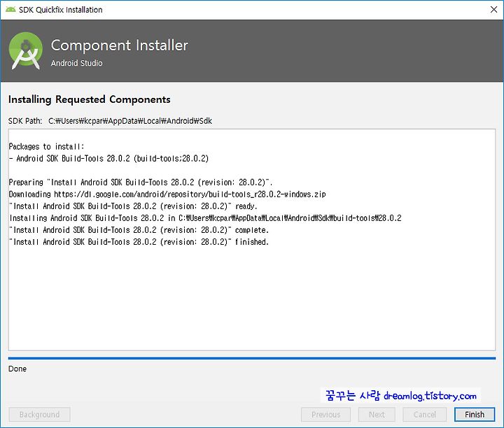Click the 'SDK Path:' label
The width and height of the screenshot is (504, 428).
25,121
